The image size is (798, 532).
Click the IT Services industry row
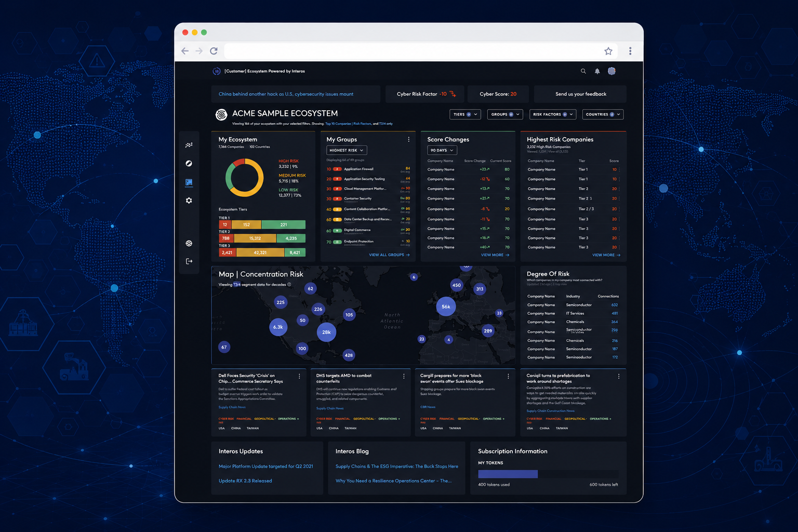(x=573, y=313)
